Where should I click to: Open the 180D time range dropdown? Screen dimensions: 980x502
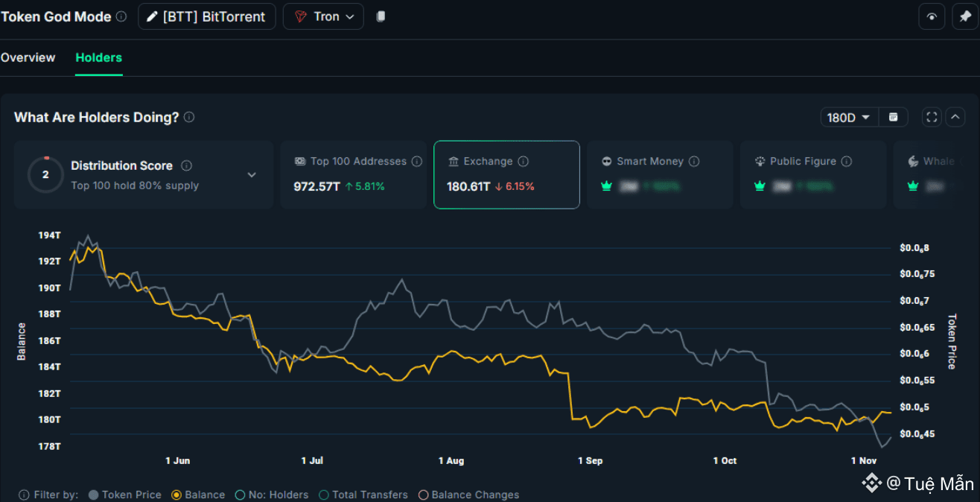[x=849, y=117]
